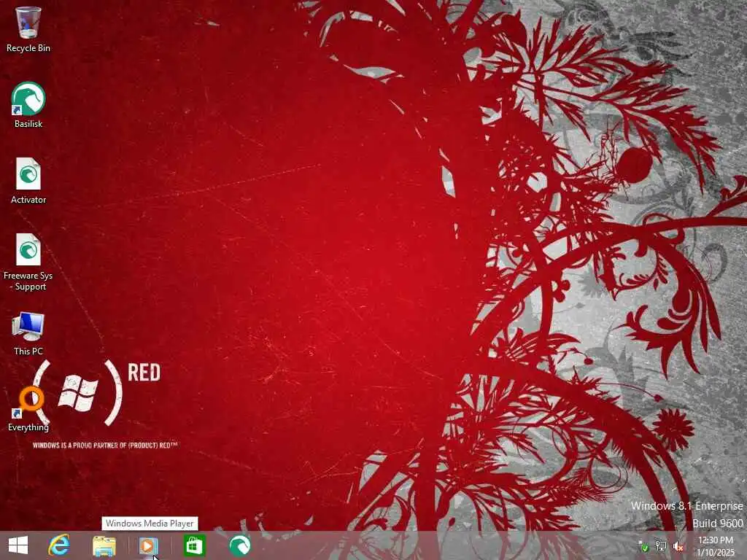The image size is (747, 560).
Task: Select the This PC desktop icon
Action: (x=28, y=327)
